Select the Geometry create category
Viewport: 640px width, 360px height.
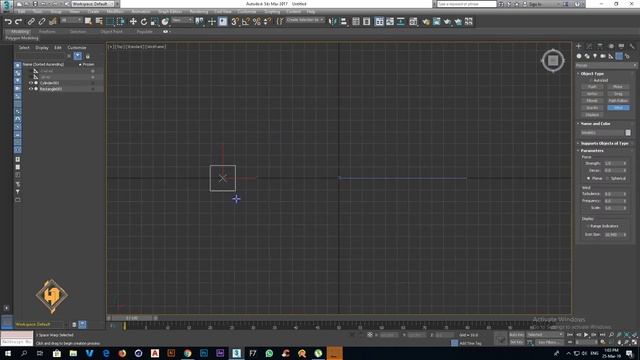click(x=579, y=56)
